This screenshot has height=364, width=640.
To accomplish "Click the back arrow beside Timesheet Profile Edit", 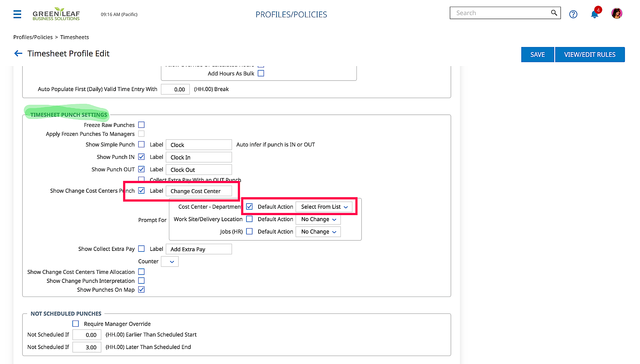I will (x=18, y=53).
